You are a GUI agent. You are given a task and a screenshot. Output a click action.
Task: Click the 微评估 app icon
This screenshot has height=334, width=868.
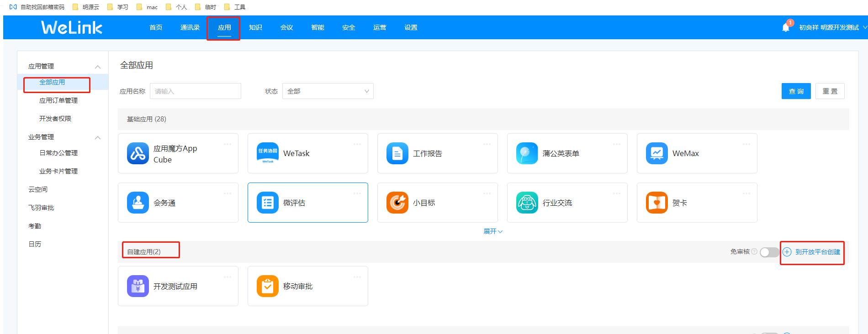pyautogui.click(x=268, y=203)
